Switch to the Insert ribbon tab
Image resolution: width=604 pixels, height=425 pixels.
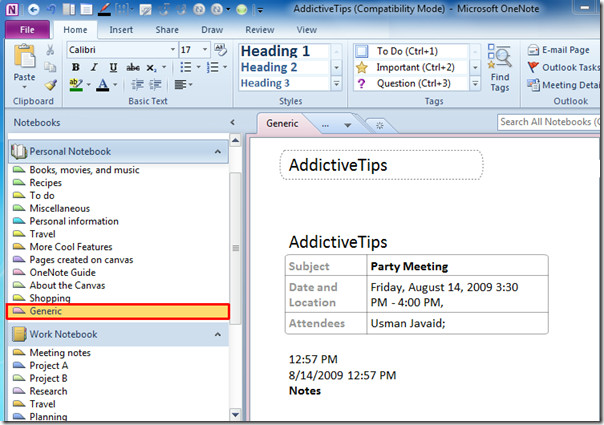click(121, 30)
